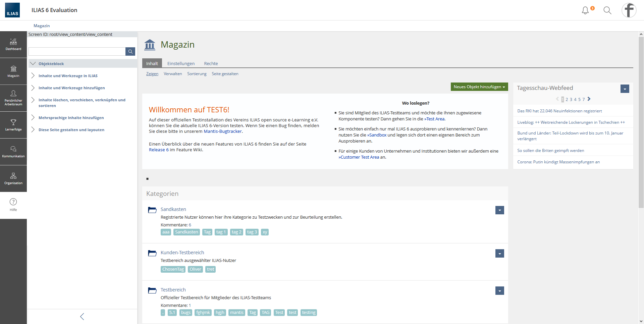Click the Magazin sidebar icon
This screenshot has width=644, height=324.
(x=13, y=71)
